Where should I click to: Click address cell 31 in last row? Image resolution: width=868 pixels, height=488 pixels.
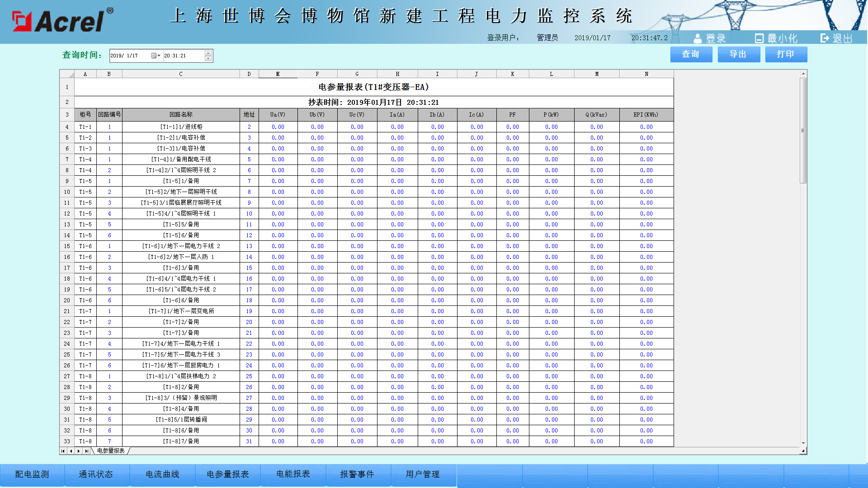point(249,441)
